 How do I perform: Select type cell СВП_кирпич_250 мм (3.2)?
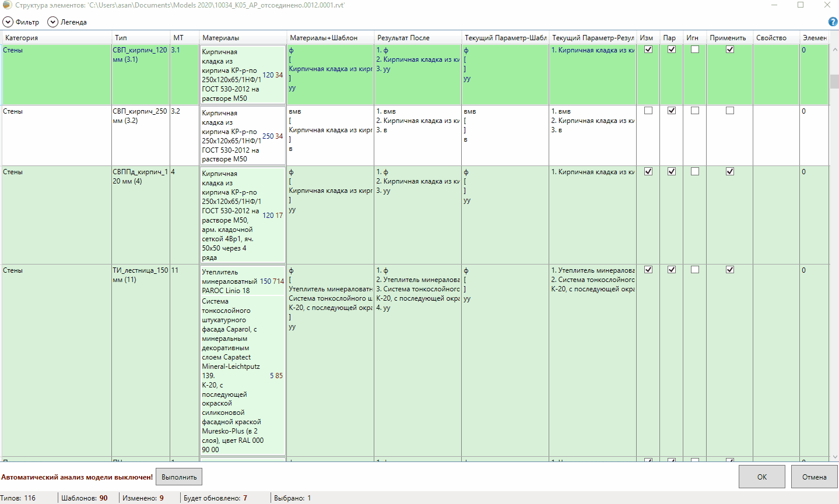[141, 135]
